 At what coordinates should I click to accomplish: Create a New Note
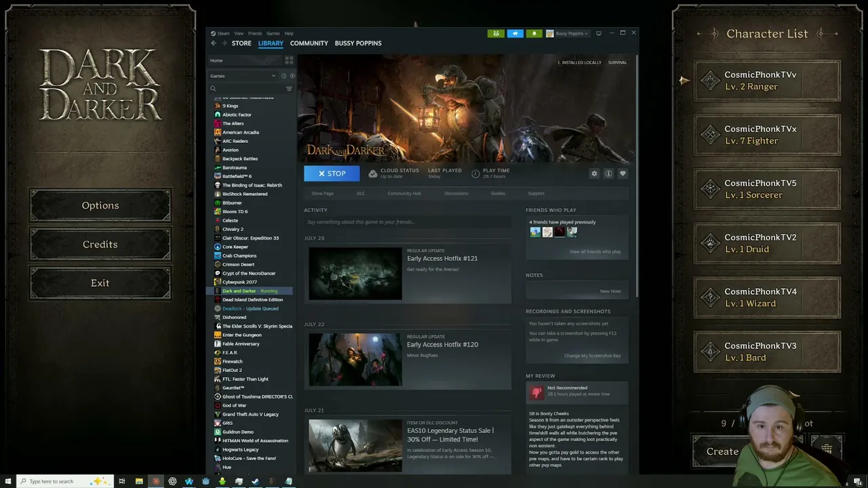(610, 291)
